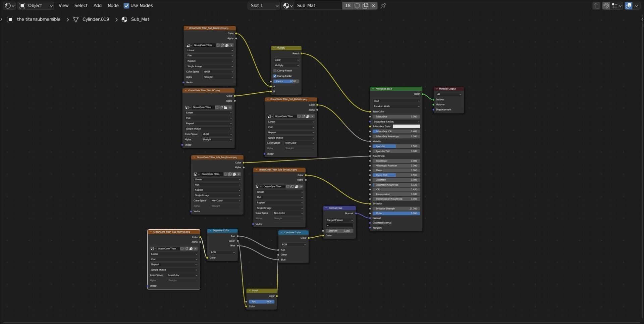The image size is (644, 324).
Task: Disable Clamp Factor on Multiply node
Action: pos(275,76)
